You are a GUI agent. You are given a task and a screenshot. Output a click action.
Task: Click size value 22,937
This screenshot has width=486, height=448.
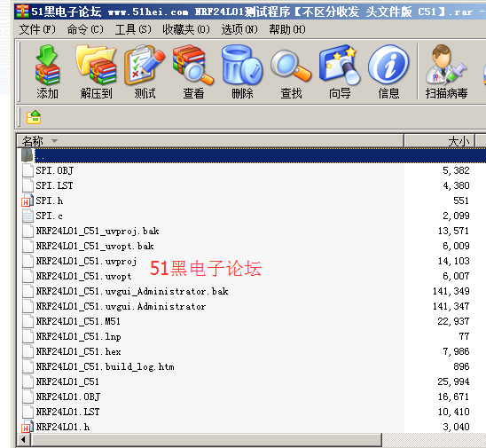click(x=453, y=321)
